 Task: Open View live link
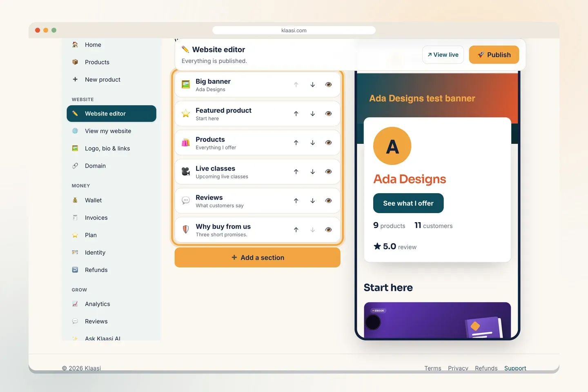[443, 55]
